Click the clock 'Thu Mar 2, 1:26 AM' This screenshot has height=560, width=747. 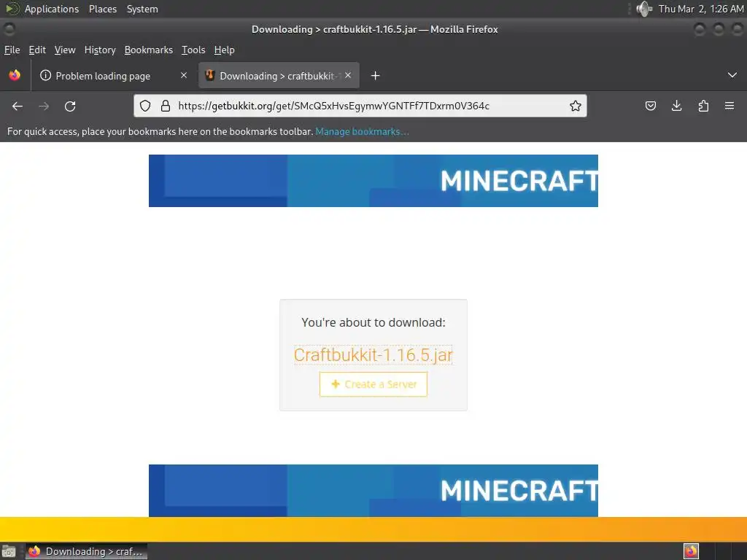click(701, 9)
